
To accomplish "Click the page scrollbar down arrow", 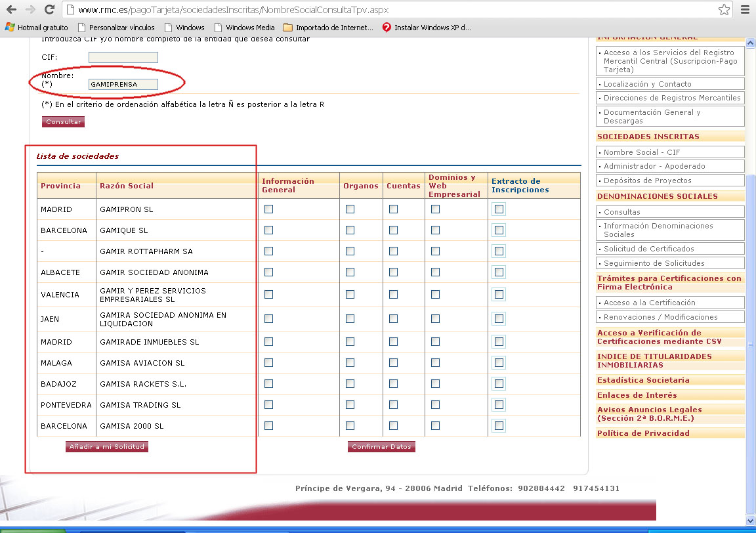I will click(750, 521).
